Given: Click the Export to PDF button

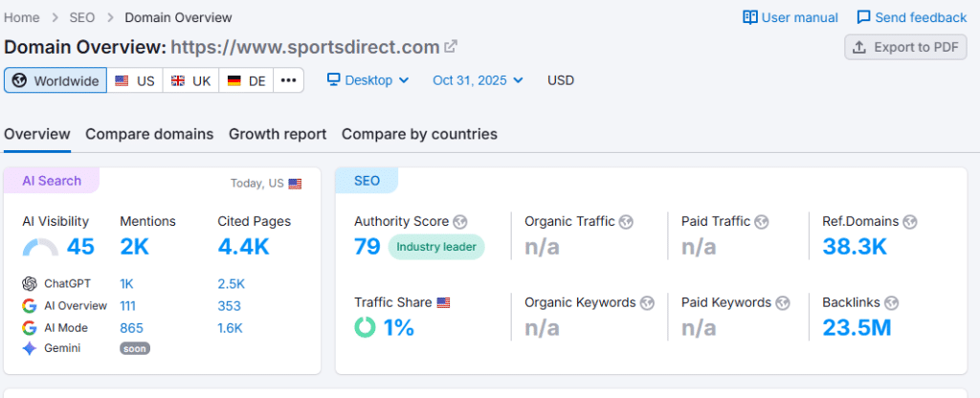Looking at the screenshot, I should pyautogui.click(x=905, y=47).
